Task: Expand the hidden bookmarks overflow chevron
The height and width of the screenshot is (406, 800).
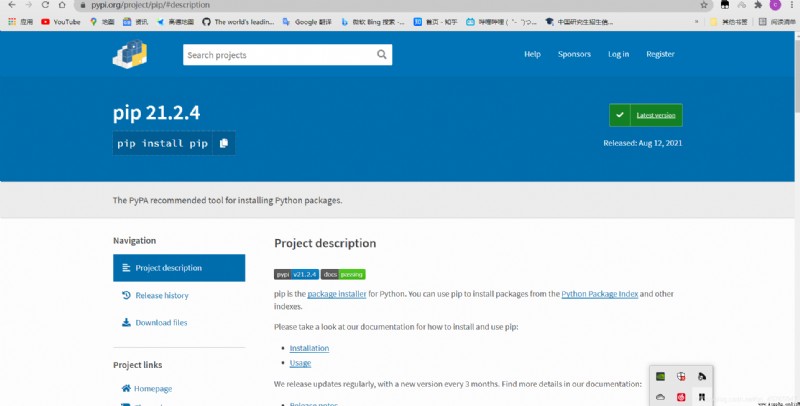Action: pyautogui.click(x=696, y=22)
